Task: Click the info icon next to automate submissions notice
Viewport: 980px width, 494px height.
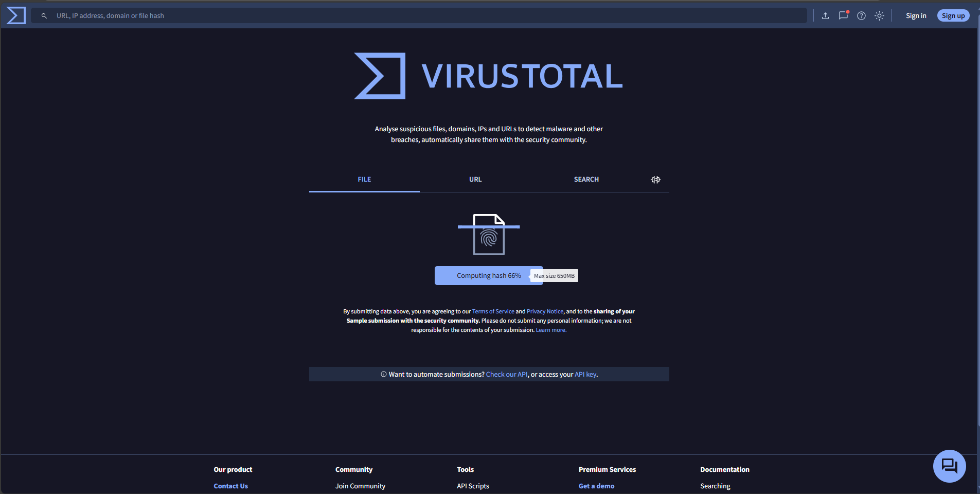Action: 383,374
